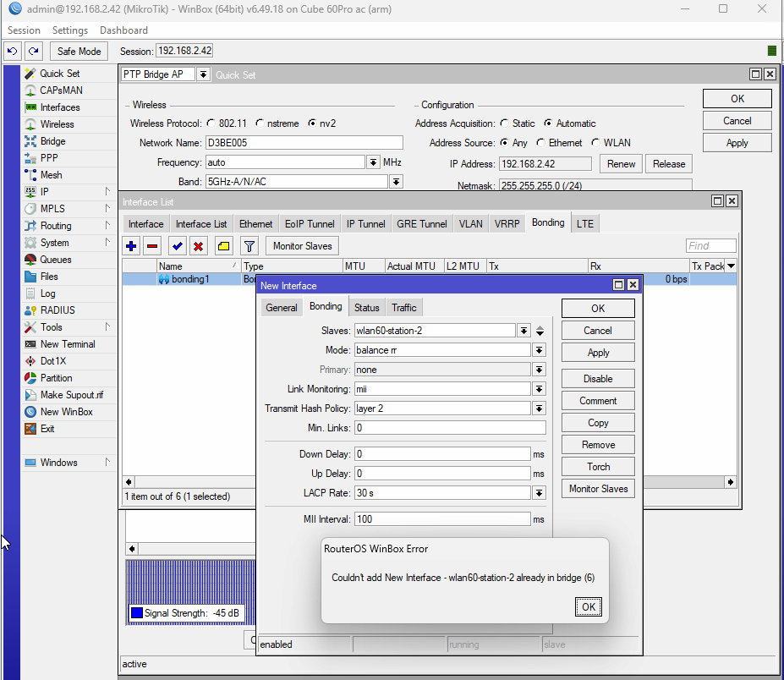784x680 pixels.
Task: Open New Terminal from sidebar
Action: pyautogui.click(x=68, y=344)
